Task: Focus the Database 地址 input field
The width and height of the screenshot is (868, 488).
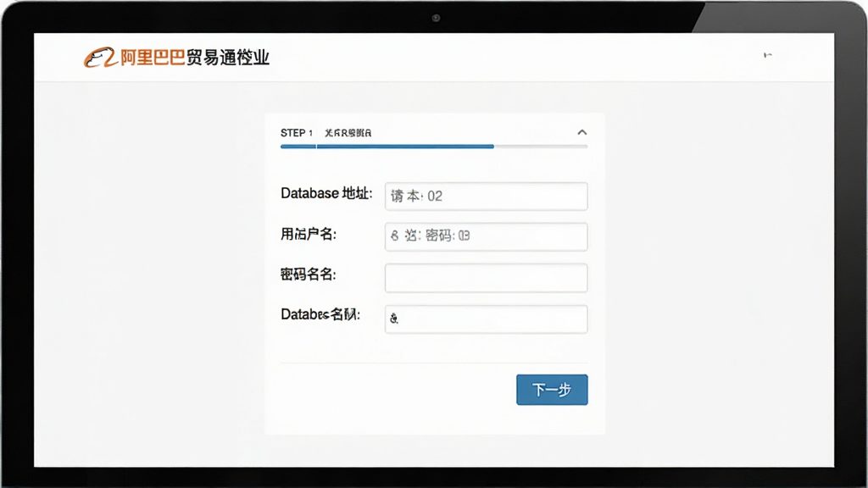Action: pyautogui.click(x=486, y=197)
